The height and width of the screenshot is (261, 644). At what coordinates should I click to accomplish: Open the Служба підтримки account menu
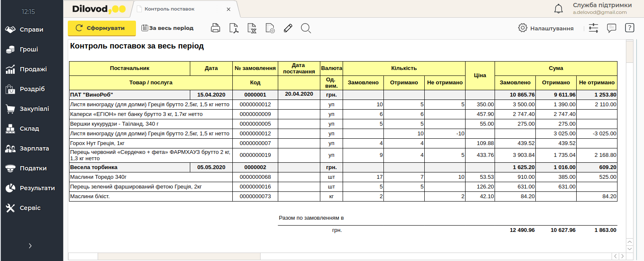tap(602, 8)
